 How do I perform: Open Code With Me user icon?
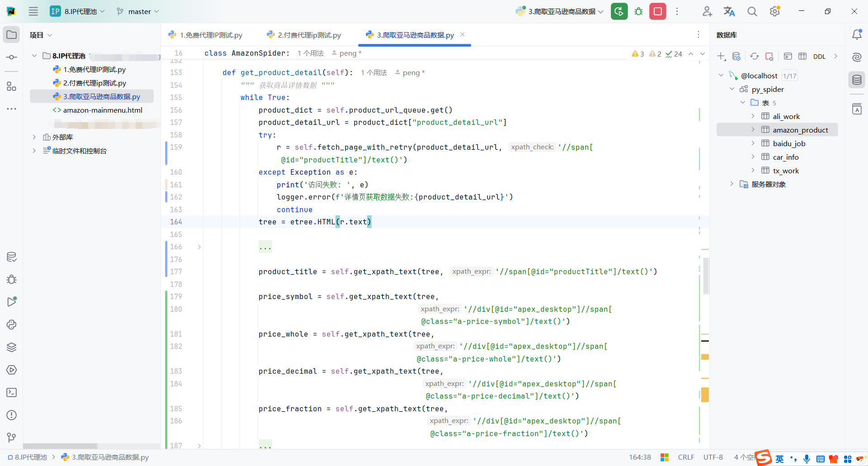pos(707,11)
